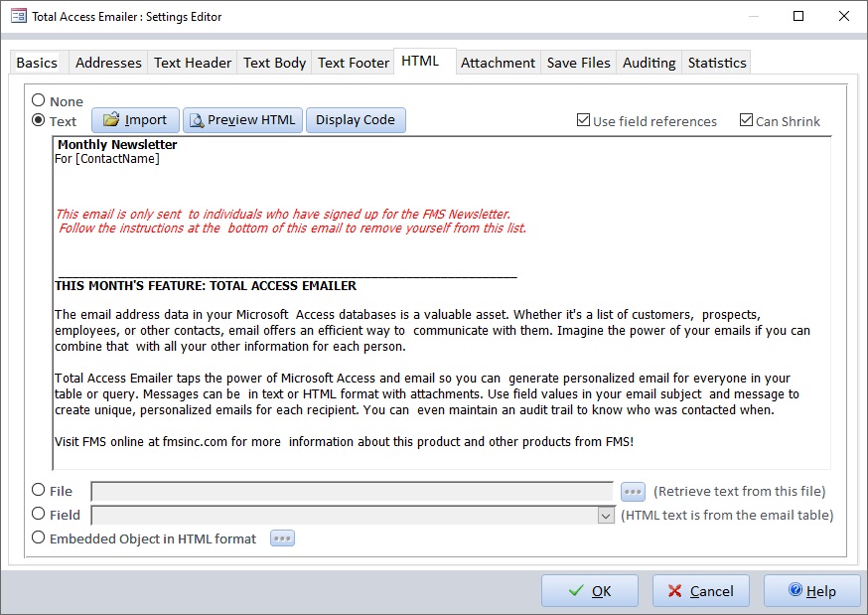Click the red X Cancel button

tap(700, 591)
